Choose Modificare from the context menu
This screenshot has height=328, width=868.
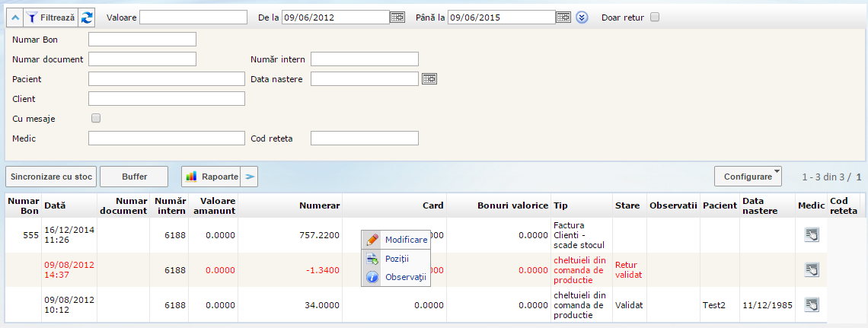click(x=405, y=240)
